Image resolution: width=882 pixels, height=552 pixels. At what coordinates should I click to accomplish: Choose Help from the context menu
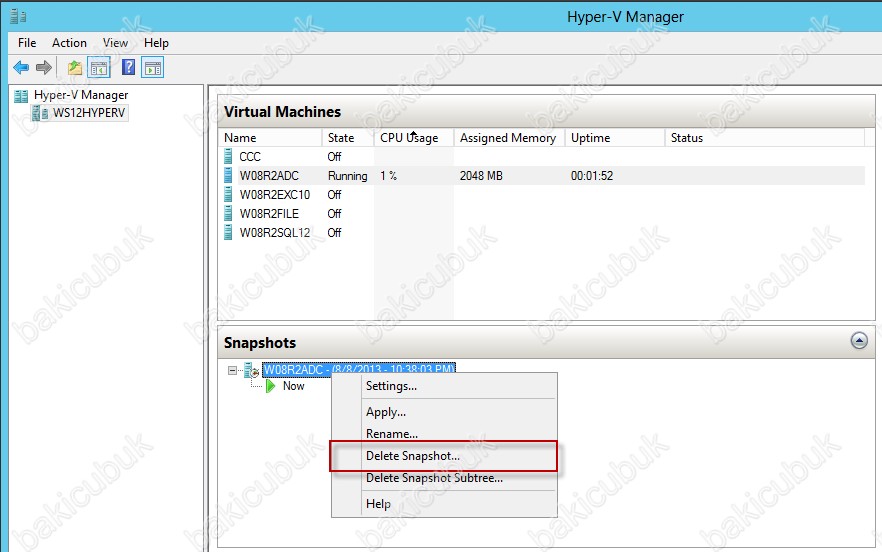click(444, 504)
